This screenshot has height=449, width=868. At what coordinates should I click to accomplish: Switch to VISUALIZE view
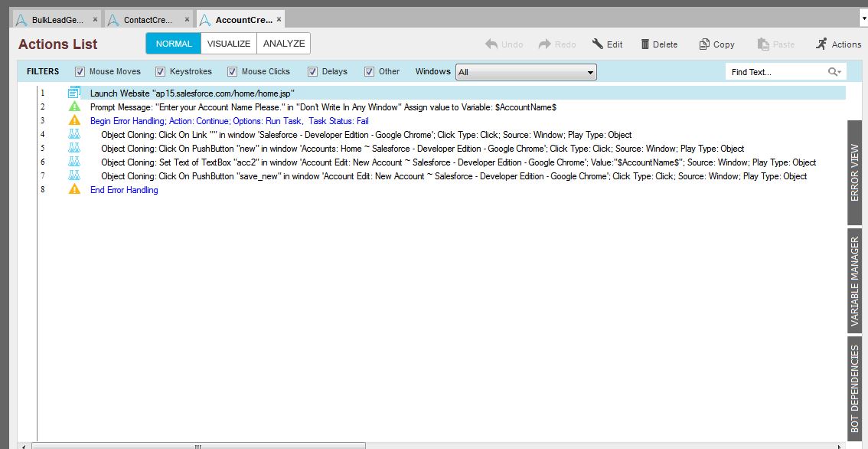tap(229, 44)
